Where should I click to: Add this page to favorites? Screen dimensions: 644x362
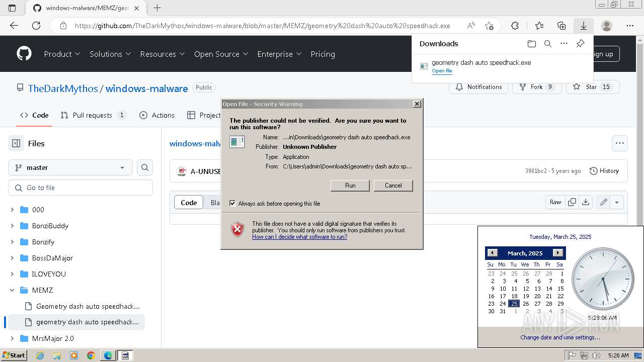point(489,26)
